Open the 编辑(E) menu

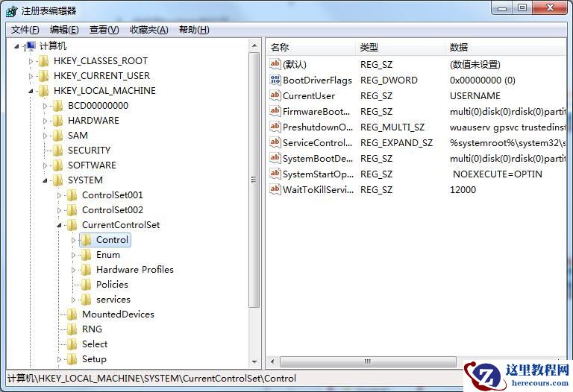64,30
